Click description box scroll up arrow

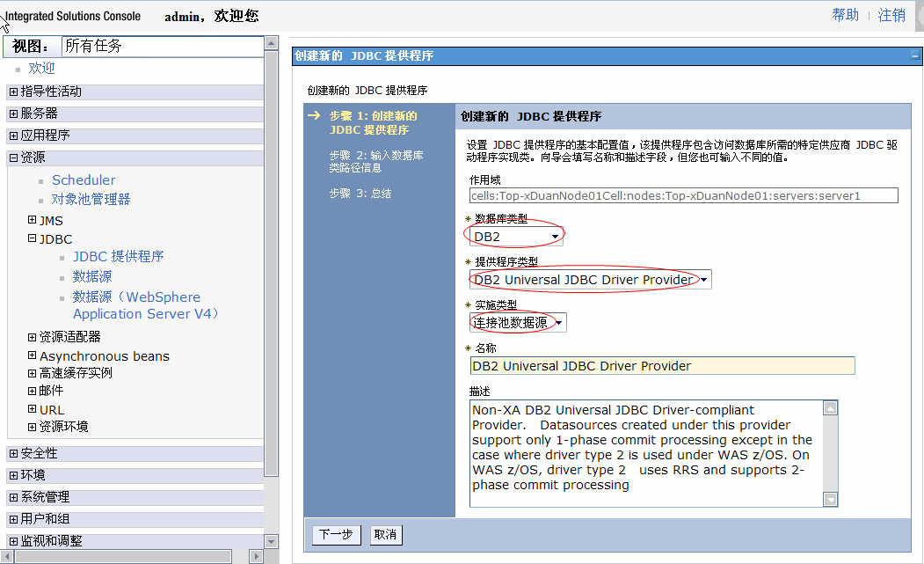830,408
